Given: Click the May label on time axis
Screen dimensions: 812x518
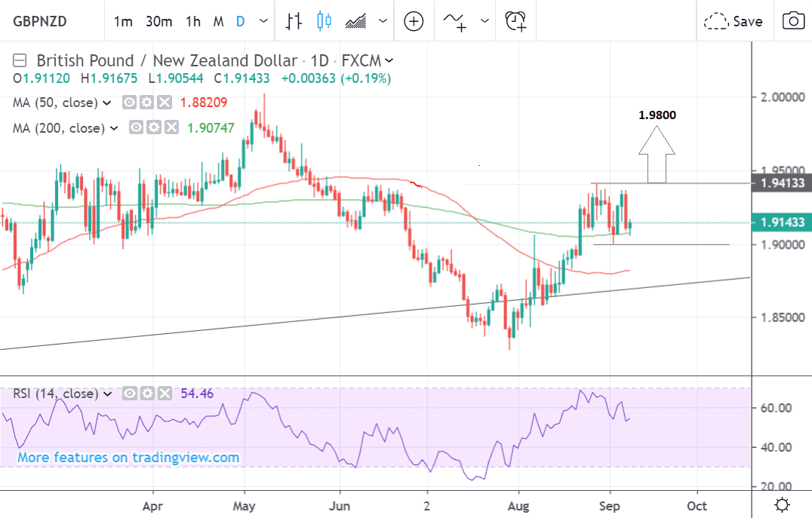Looking at the screenshot, I should coord(244,506).
